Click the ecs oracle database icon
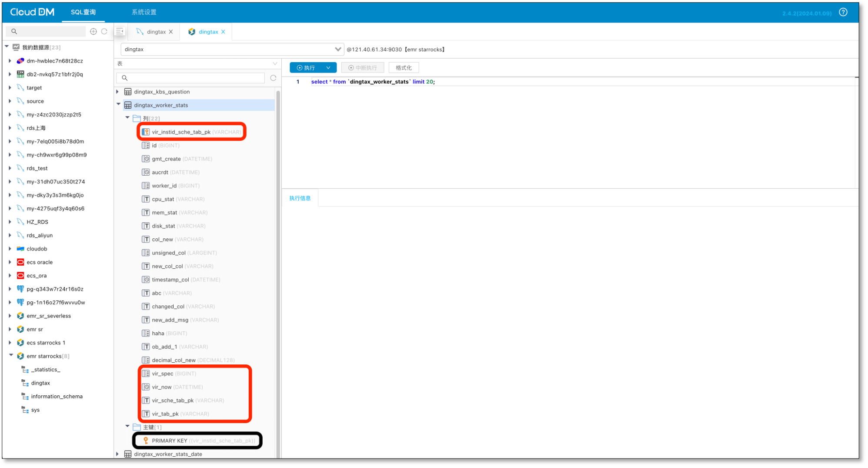 (x=20, y=262)
